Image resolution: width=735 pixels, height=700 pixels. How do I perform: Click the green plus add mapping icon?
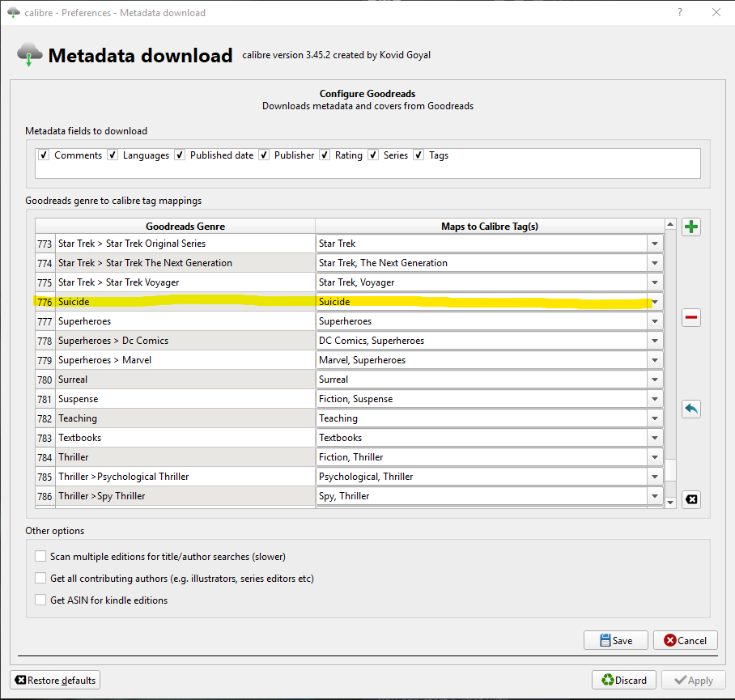click(691, 227)
